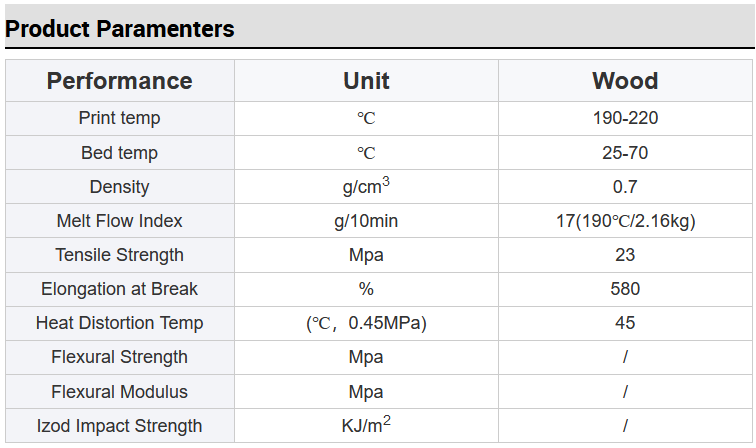Click the Melt Flow Index label
This screenshot has height=448, width=756.
click(x=120, y=221)
